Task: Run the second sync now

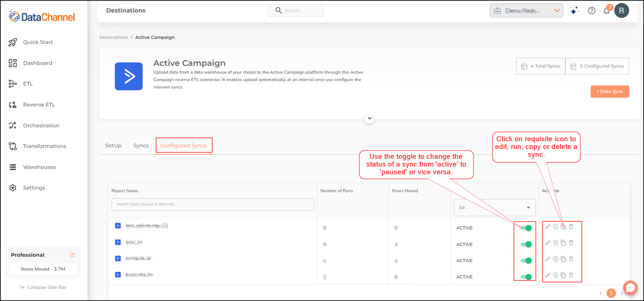Action: click(x=555, y=243)
